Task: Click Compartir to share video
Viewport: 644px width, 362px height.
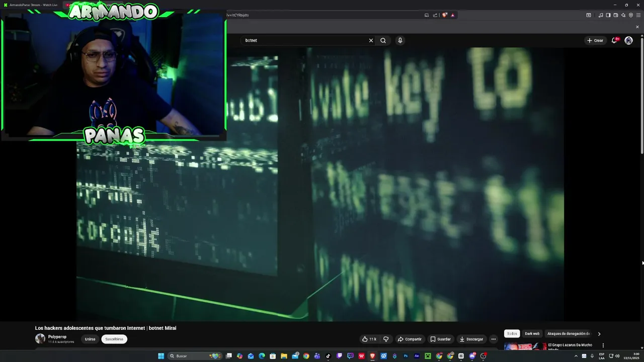Action: click(x=410, y=339)
